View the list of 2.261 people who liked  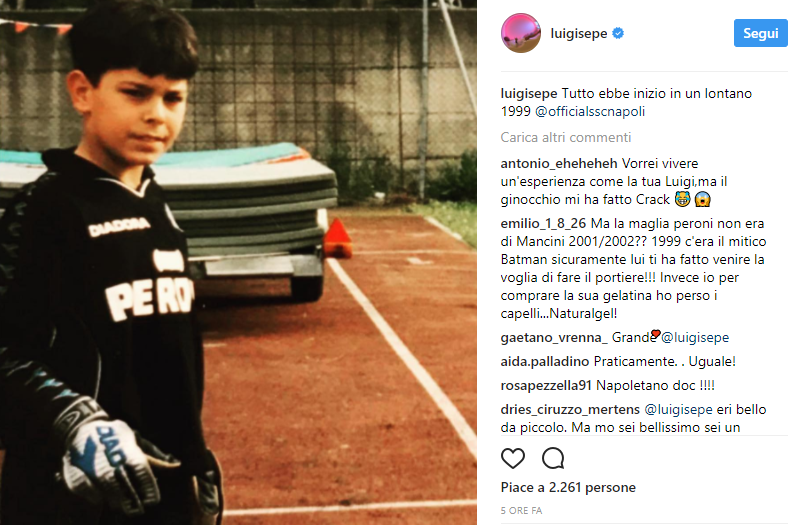click(x=568, y=487)
